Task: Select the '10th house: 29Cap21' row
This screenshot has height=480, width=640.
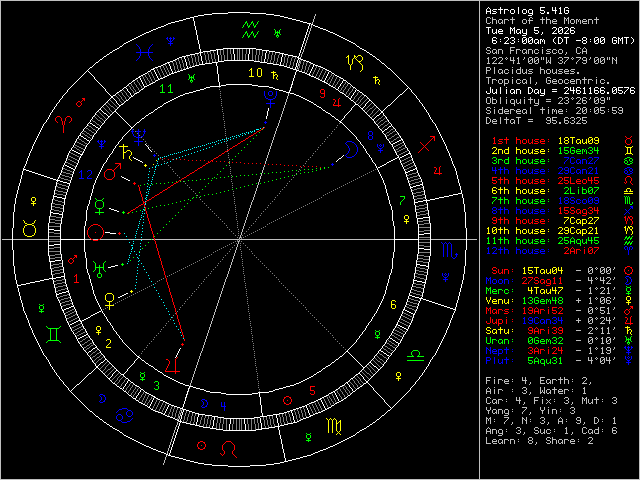Action: click(542, 231)
